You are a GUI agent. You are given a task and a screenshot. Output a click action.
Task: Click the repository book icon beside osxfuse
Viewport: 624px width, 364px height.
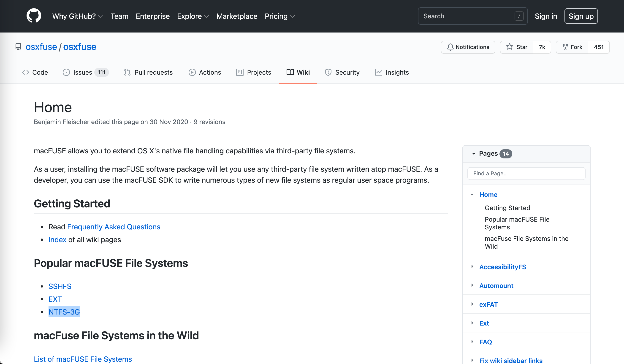click(18, 47)
